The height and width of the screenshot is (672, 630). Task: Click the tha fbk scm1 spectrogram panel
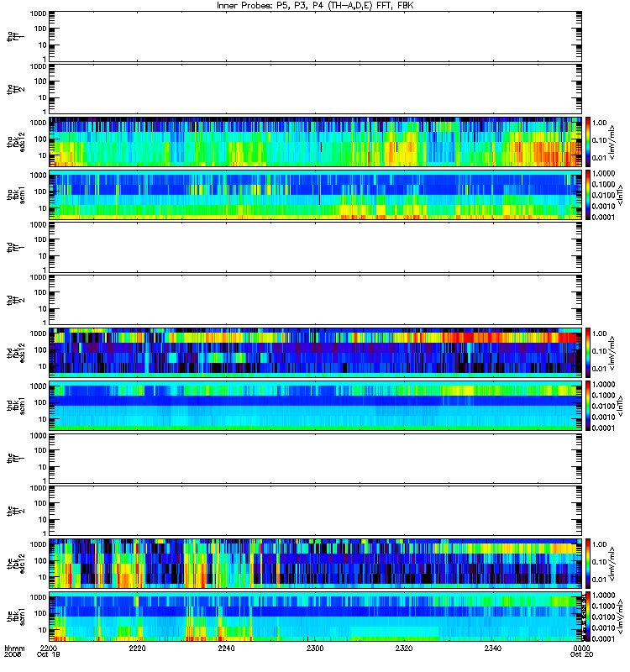316,195
